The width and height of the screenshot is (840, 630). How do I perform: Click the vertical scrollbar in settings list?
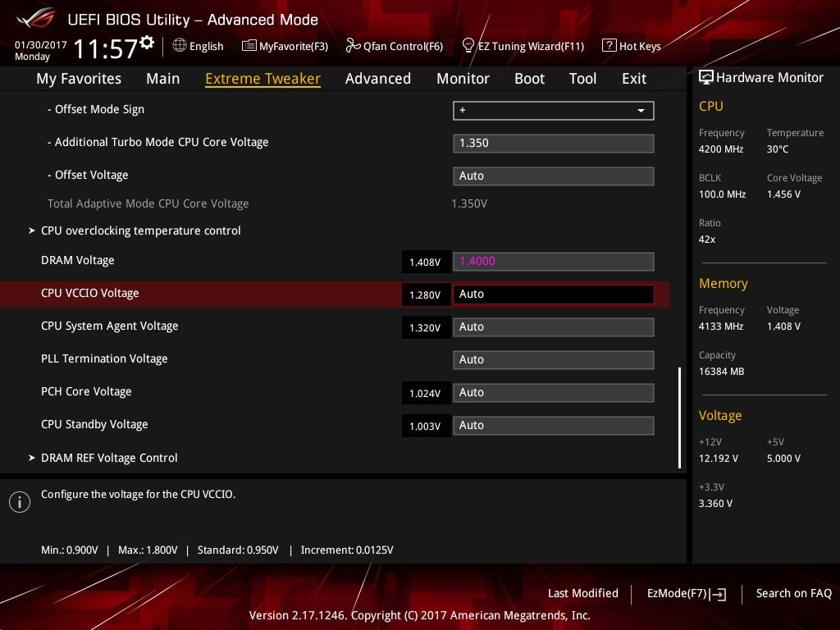point(679,418)
